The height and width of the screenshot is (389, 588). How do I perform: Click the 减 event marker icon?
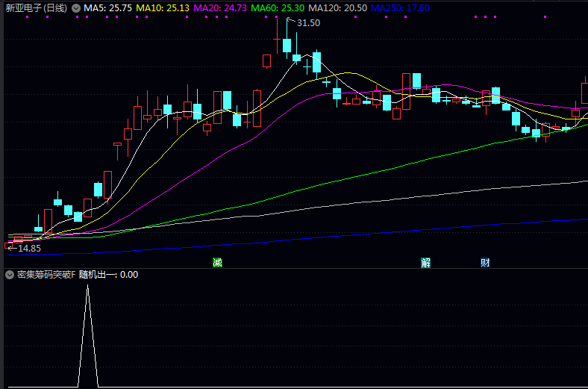[217, 262]
